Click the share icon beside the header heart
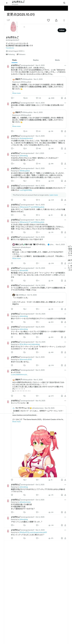The width and height of the screenshot is (72, 644). click(x=56, y=20)
